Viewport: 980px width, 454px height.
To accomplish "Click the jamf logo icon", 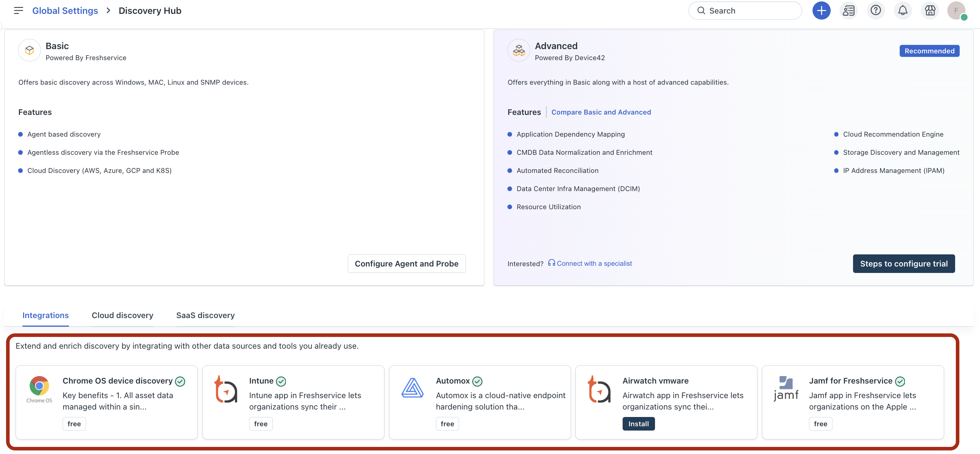I will (x=785, y=389).
